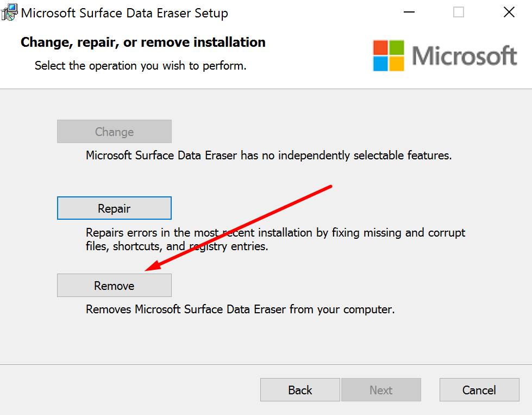Click the Remove description text below the button
Viewport: 532px width, 415px height.
240,309
